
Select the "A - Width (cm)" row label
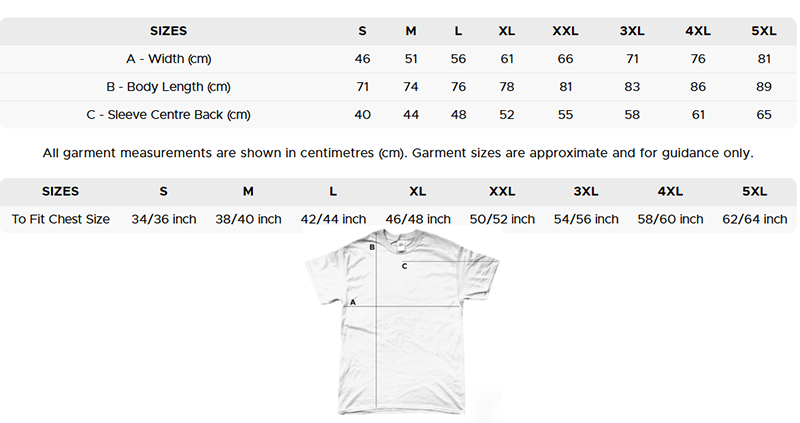point(168,59)
